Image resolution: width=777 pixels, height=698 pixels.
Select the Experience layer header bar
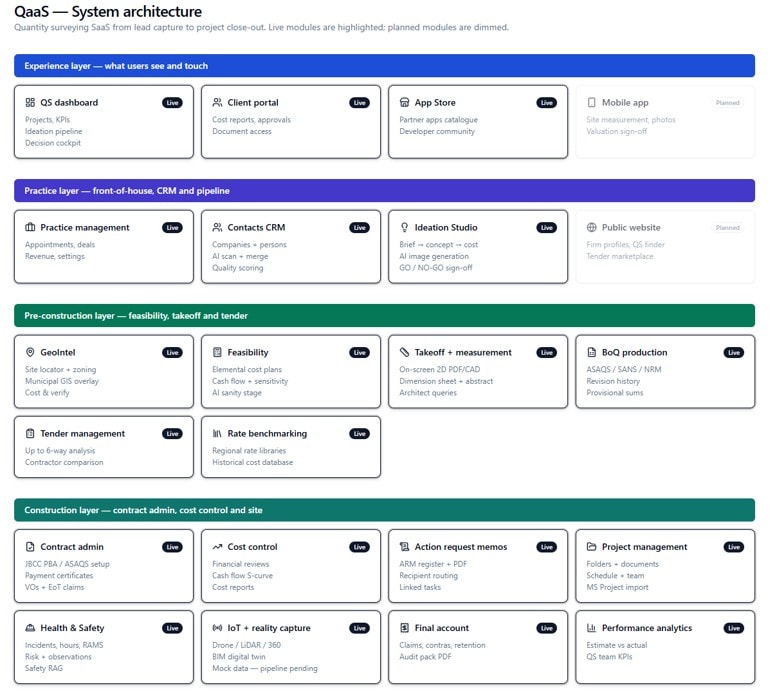[384, 66]
